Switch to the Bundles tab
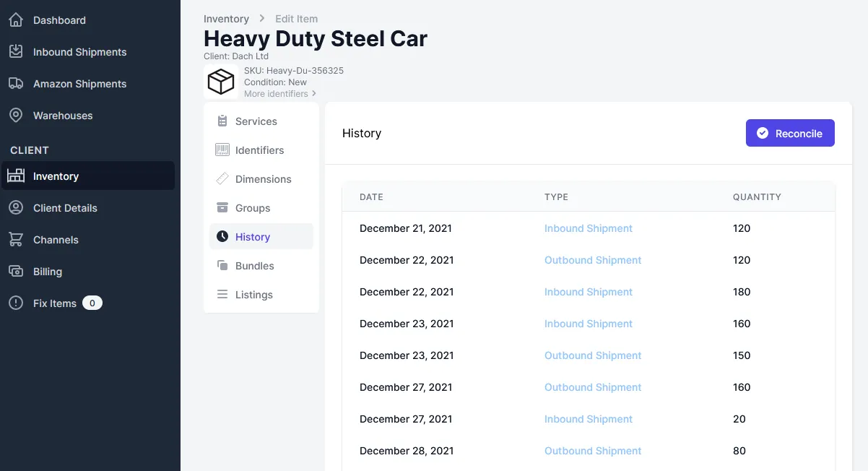Image resolution: width=868 pixels, height=471 pixels. tap(261, 266)
